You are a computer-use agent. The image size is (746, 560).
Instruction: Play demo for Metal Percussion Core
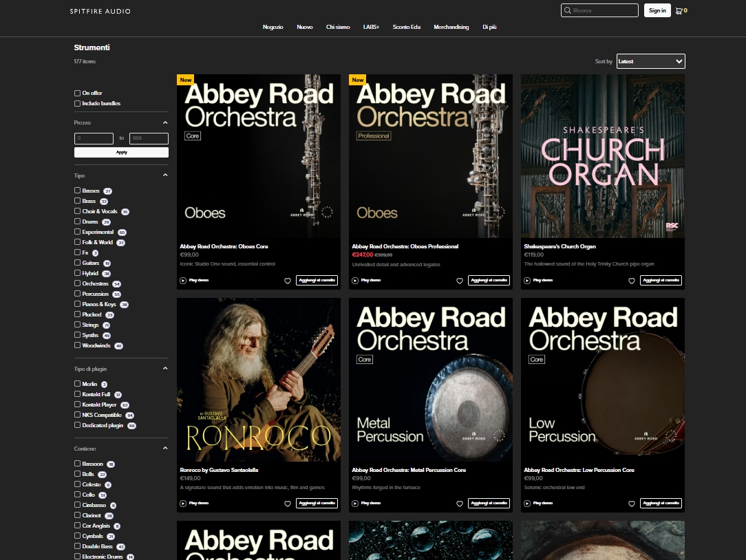pos(366,503)
